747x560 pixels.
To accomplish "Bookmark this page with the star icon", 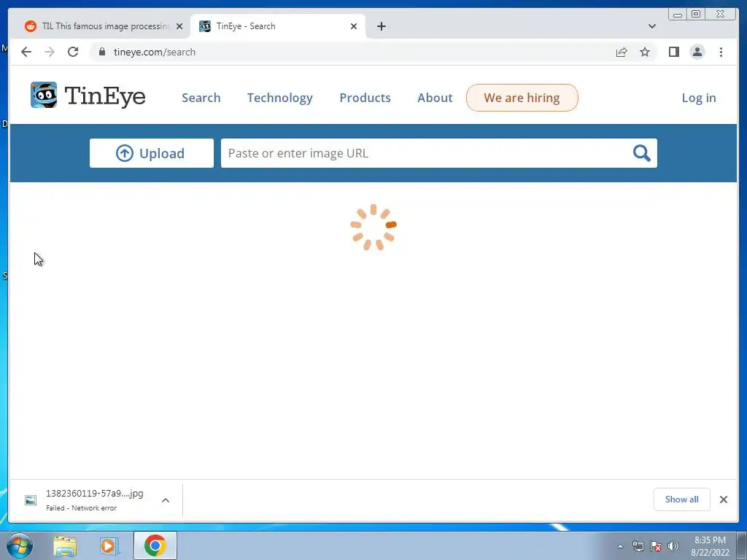I will click(645, 52).
